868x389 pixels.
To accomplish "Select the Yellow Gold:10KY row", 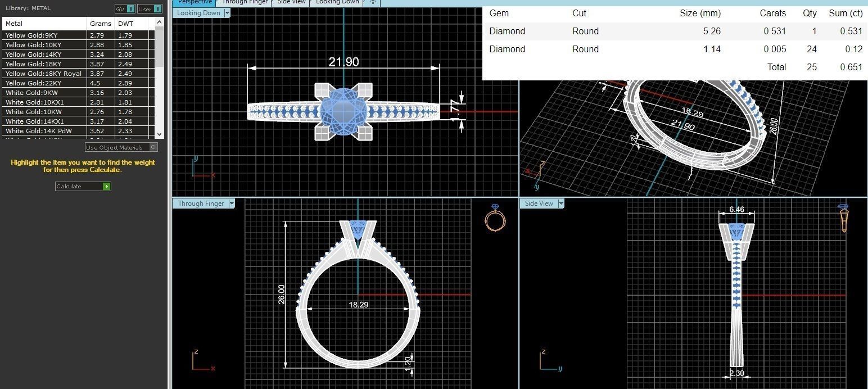I will pos(79,45).
